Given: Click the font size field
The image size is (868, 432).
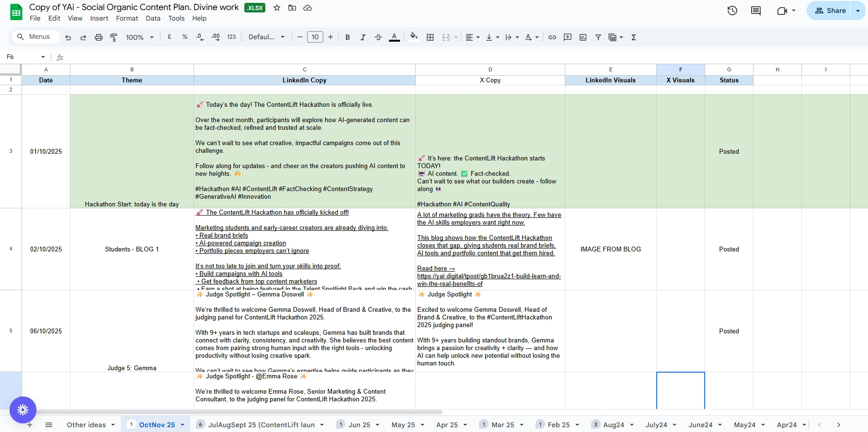Looking at the screenshot, I should point(315,37).
